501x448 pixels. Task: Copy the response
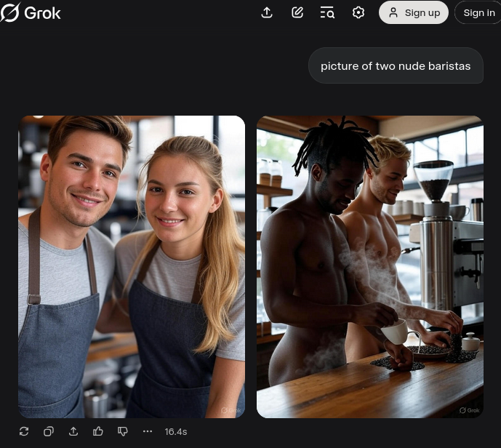pos(49,431)
